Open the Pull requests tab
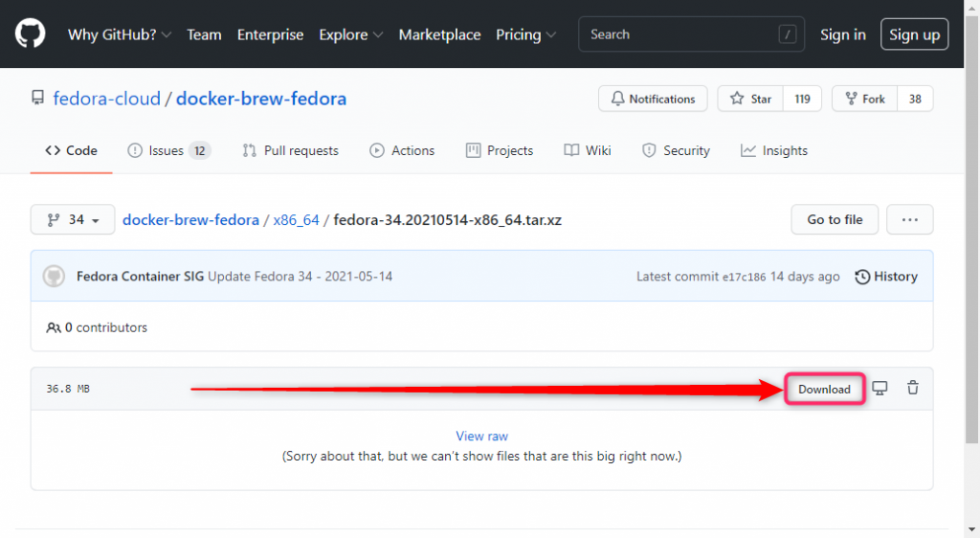980x538 pixels. (291, 150)
